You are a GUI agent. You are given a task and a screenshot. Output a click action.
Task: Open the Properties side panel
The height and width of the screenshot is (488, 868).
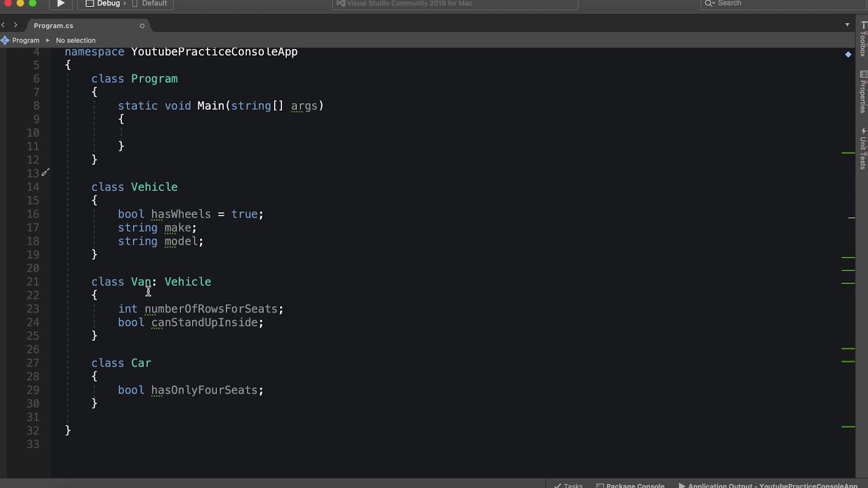coord(863,91)
